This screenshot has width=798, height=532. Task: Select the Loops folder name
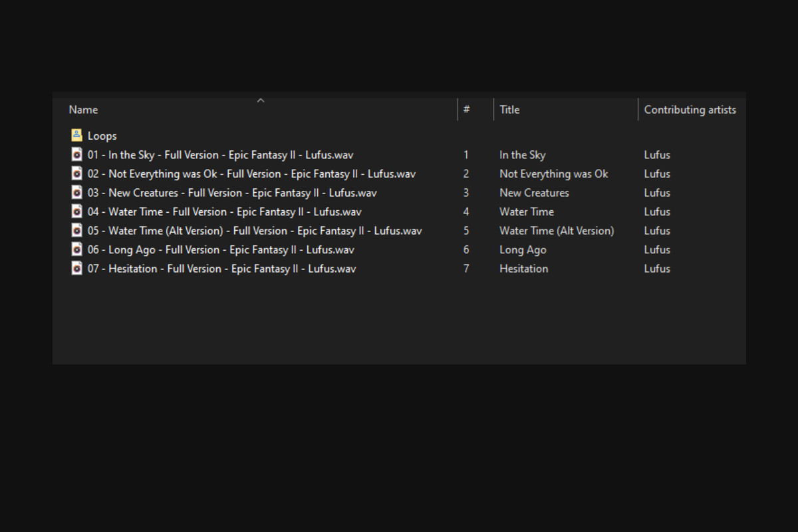102,136
